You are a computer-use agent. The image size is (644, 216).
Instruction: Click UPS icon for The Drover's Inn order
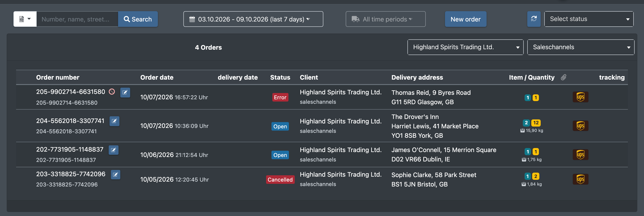coord(580,126)
